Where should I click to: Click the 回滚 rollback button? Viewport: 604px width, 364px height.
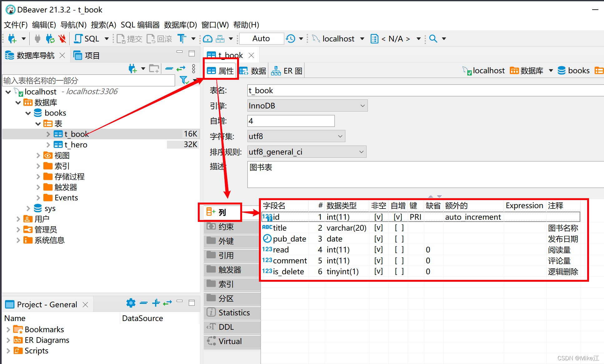(159, 39)
